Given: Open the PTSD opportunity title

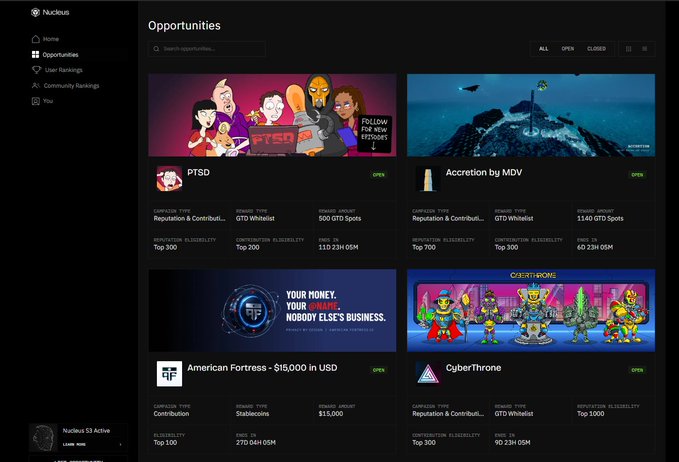Looking at the screenshot, I should pos(198,172).
